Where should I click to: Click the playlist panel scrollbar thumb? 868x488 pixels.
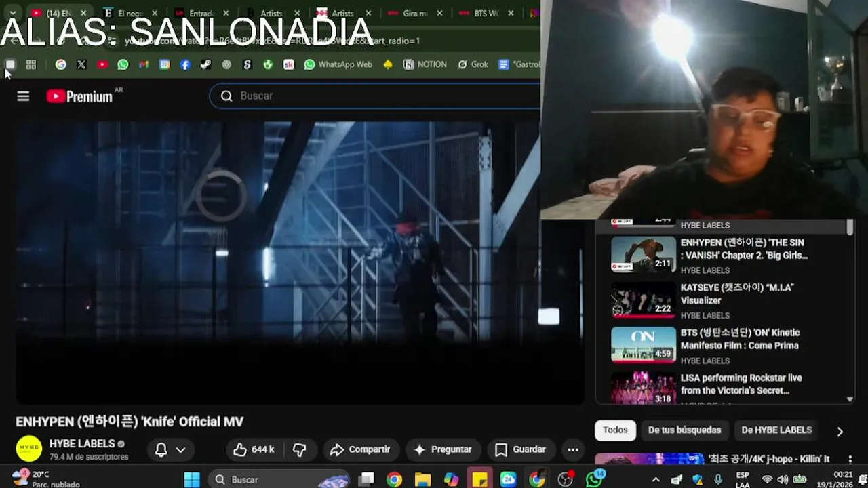tap(850, 228)
